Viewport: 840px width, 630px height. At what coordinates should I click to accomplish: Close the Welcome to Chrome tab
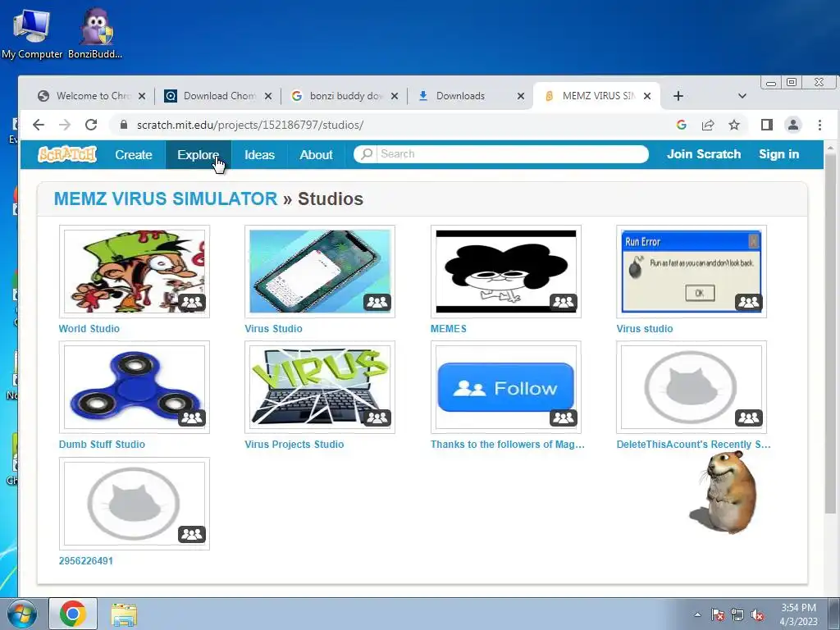pos(141,96)
